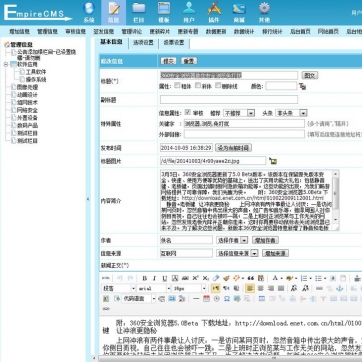Open the paragraph style dropdown in editor
This screenshot has width=362, height=362.
118,288
